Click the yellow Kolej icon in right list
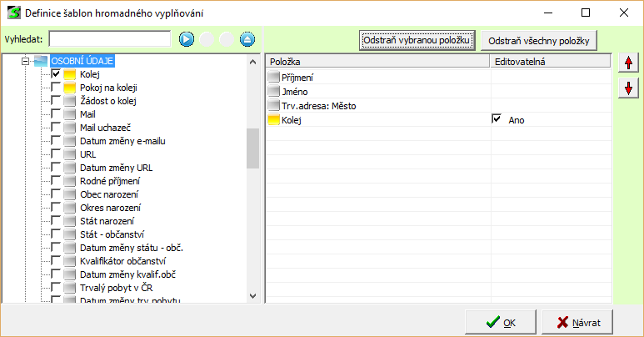Viewport: 644px width, 337px height. [x=274, y=120]
